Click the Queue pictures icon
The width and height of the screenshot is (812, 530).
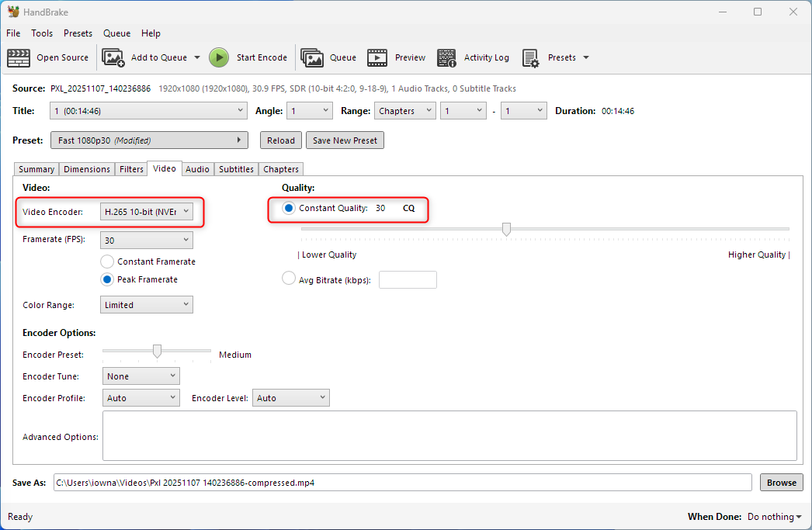(x=312, y=57)
